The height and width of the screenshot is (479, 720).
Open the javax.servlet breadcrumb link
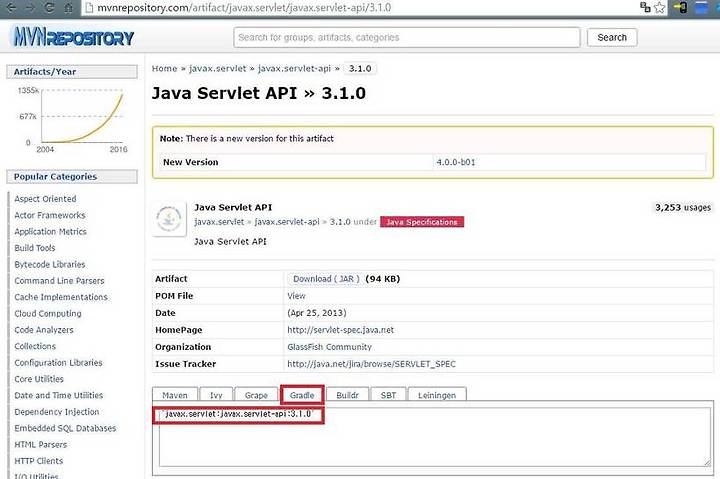pyautogui.click(x=218, y=68)
